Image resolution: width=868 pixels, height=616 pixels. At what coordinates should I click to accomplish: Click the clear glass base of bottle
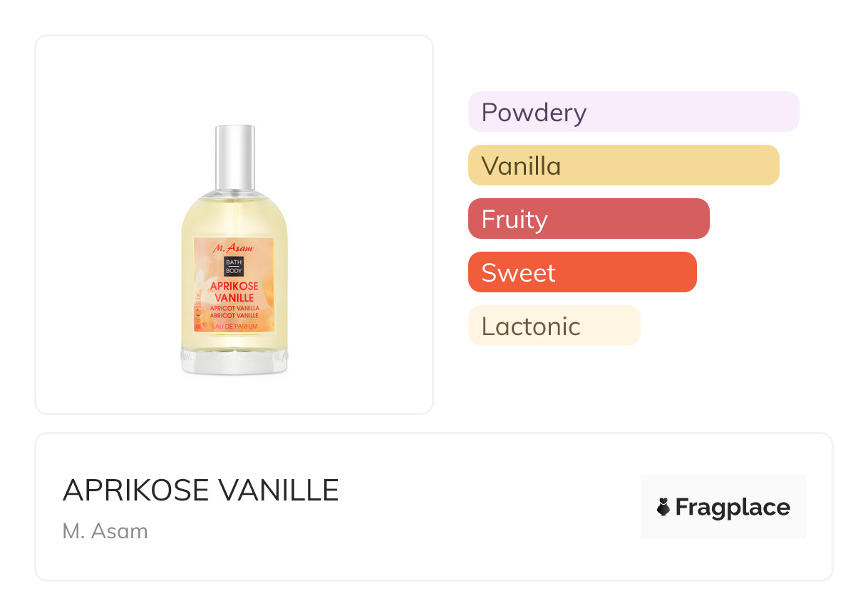[234, 361]
